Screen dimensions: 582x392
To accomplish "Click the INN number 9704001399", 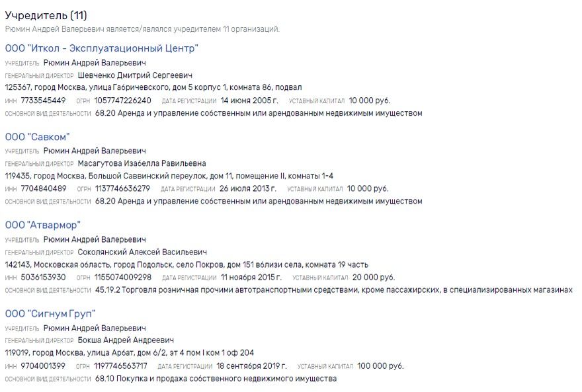I will [44, 366].
